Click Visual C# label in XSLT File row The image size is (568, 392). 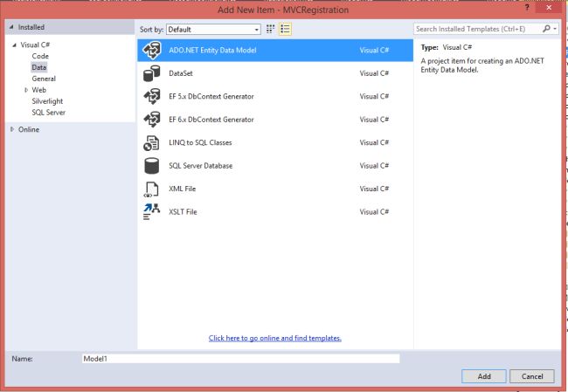(x=374, y=212)
